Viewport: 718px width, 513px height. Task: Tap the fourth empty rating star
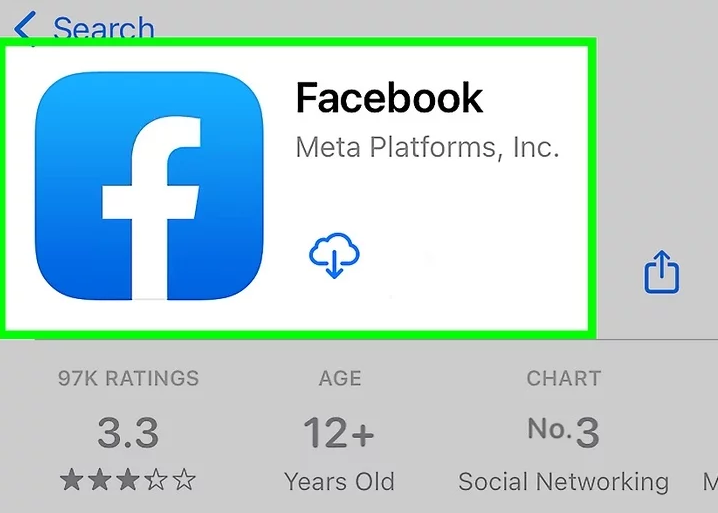[156, 481]
